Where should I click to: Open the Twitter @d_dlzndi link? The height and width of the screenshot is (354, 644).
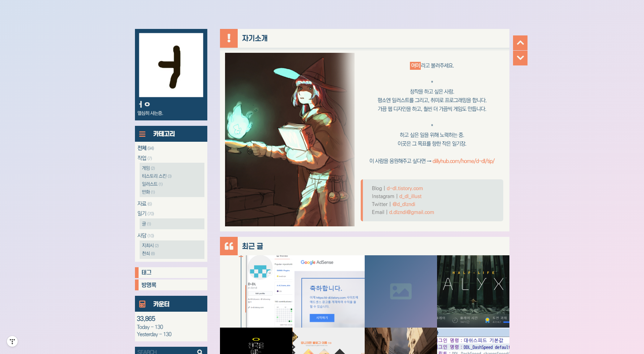pyautogui.click(x=404, y=204)
